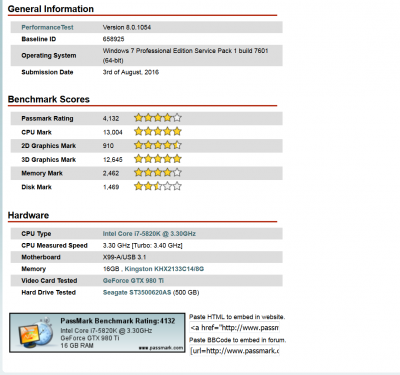This screenshot has width=400, height=375.
Task: Click the PerformanceTest link
Action: click(47, 27)
